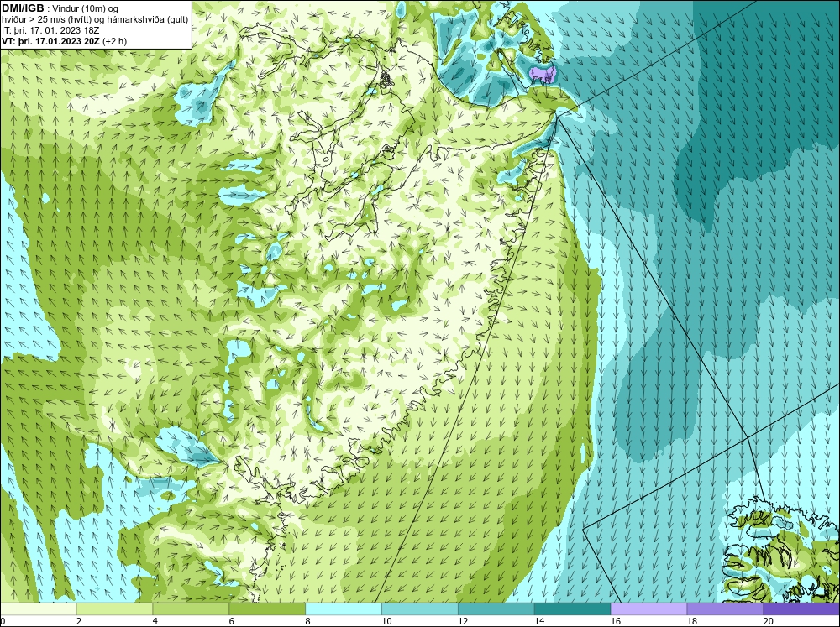840x627 pixels.
Task: Click the above 20 m/s dark purple swatch
Action: 801,609
